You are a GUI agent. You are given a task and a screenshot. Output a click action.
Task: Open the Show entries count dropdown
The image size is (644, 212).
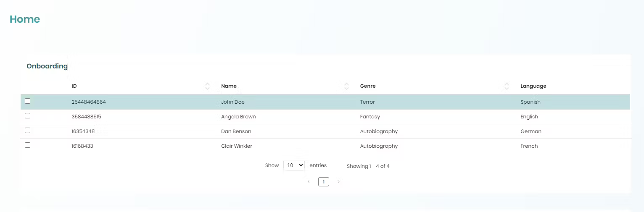click(293, 165)
